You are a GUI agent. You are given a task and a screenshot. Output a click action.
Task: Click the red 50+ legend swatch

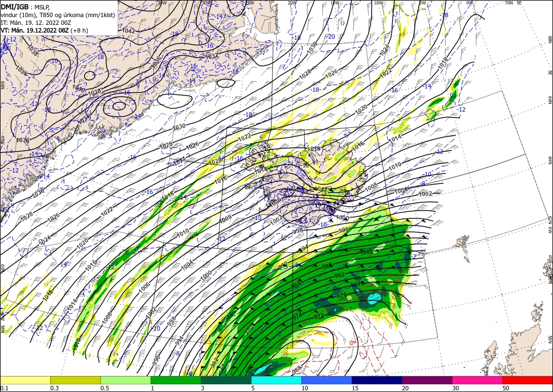tap(528, 380)
